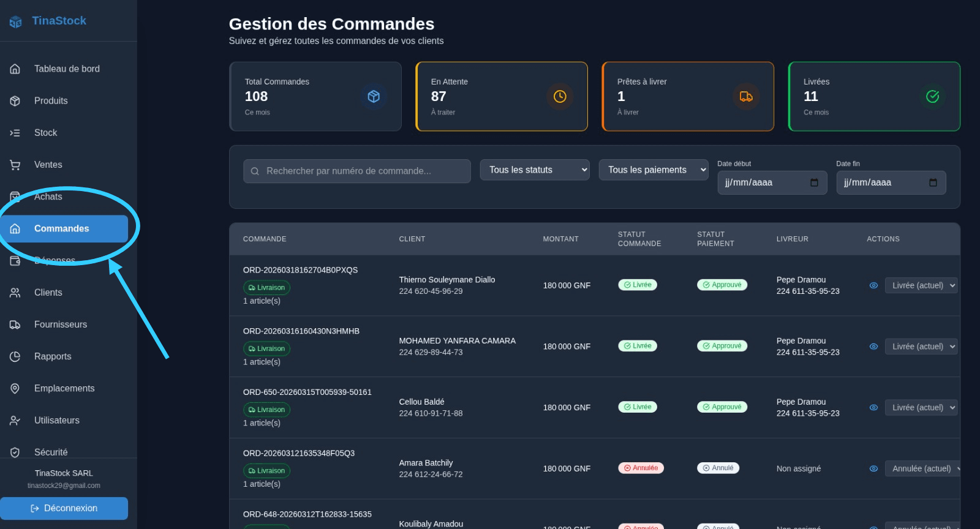Click the Stock list icon
This screenshot has width=980, height=529.
tap(15, 133)
